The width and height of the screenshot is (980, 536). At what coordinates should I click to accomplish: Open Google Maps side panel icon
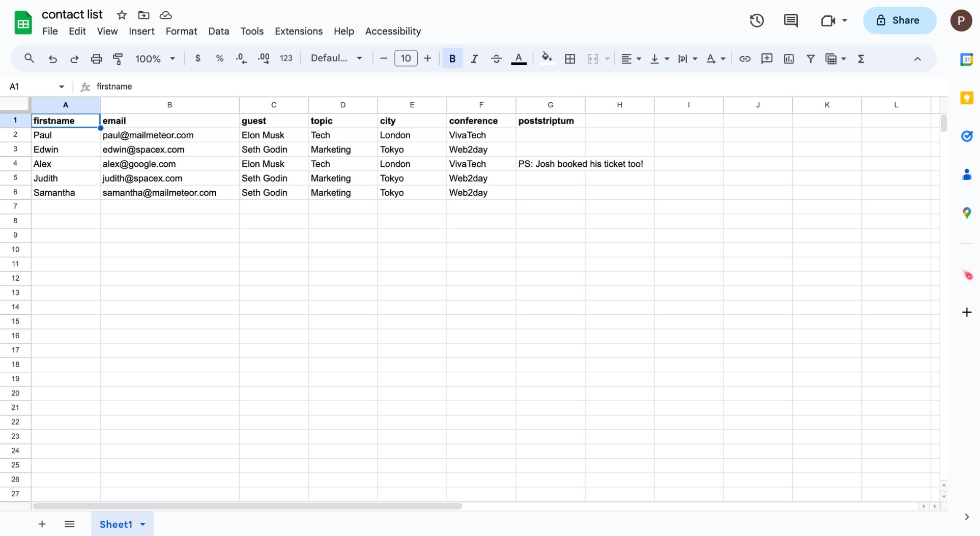click(x=966, y=213)
